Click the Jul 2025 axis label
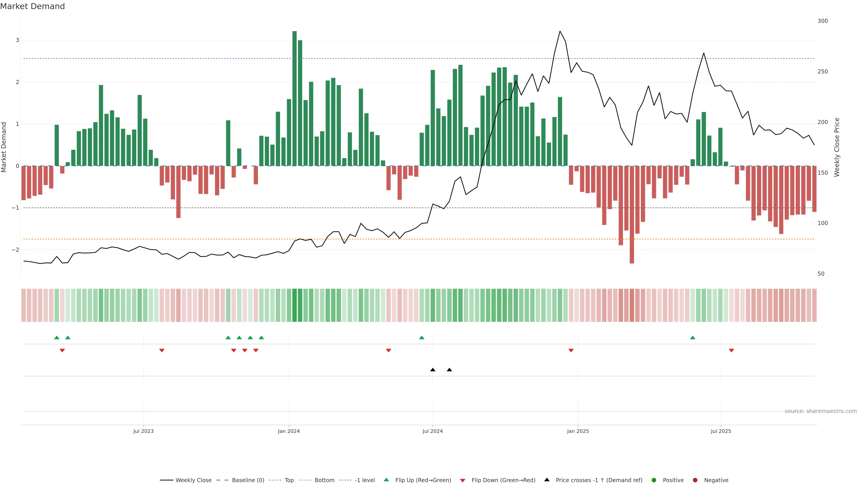 tap(721, 431)
